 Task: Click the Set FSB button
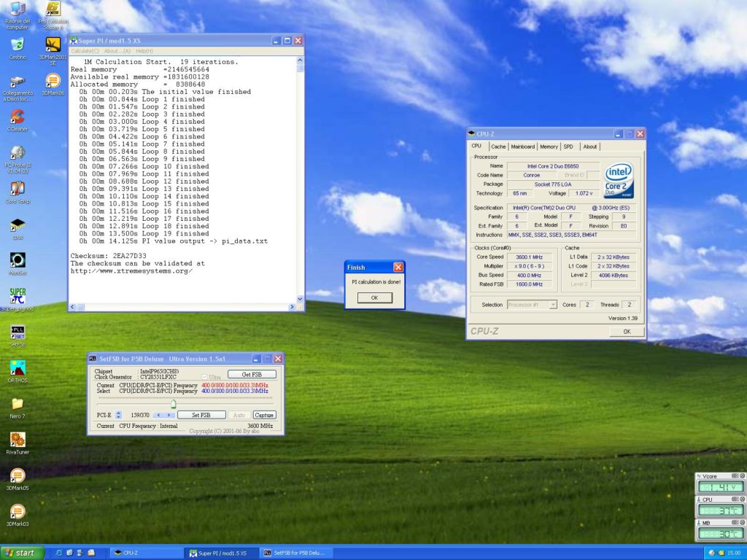[x=201, y=415]
